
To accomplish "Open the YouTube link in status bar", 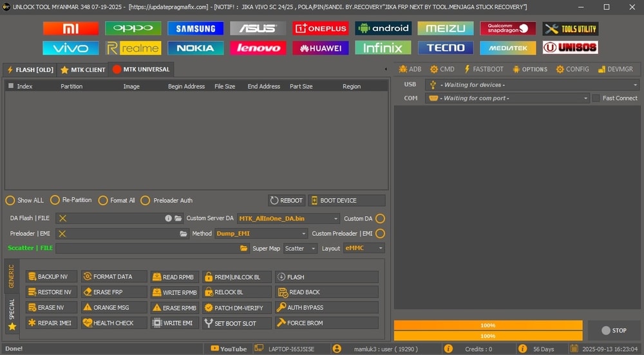I will [229, 349].
